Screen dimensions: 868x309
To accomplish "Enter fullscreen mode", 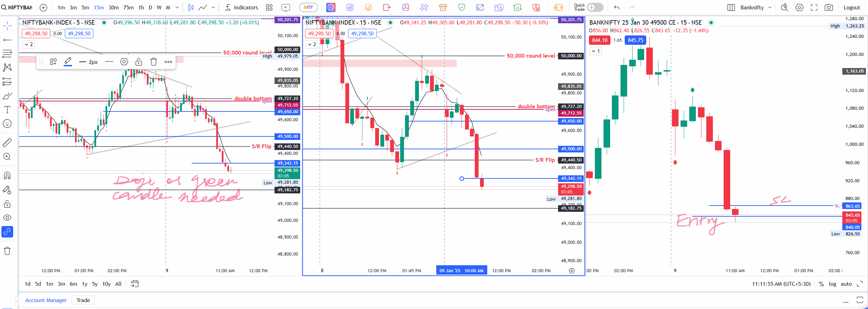I will [814, 8].
